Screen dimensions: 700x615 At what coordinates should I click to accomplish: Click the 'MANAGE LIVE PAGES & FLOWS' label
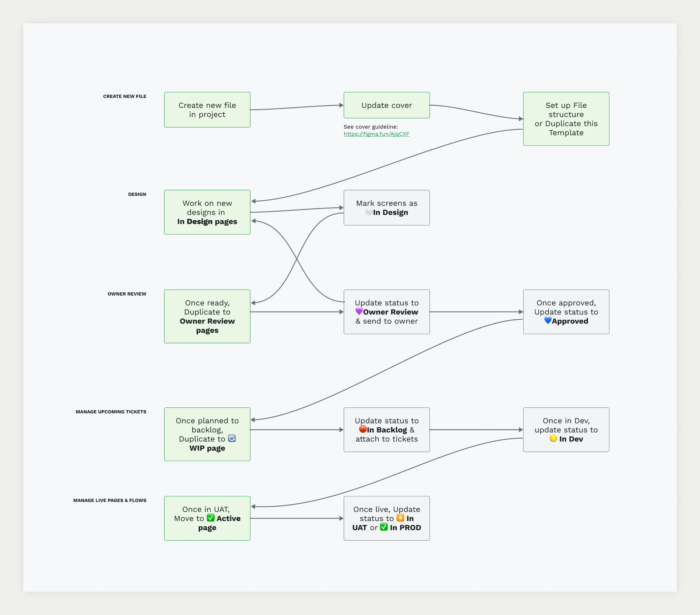(110, 500)
